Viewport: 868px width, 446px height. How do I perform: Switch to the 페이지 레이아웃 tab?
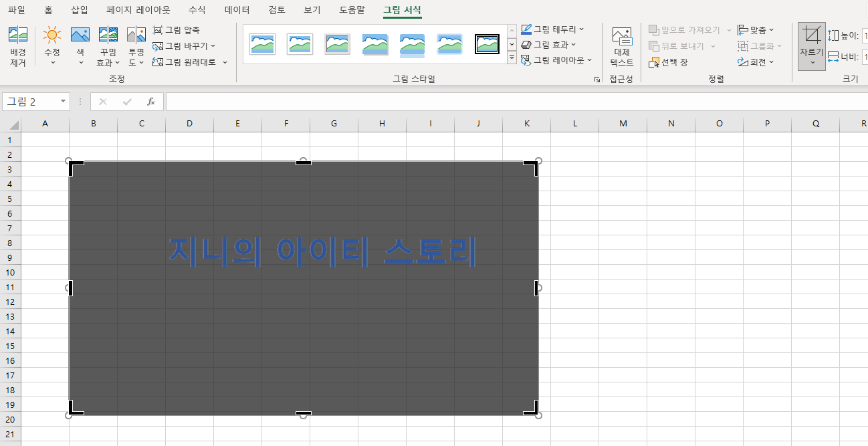[138, 10]
